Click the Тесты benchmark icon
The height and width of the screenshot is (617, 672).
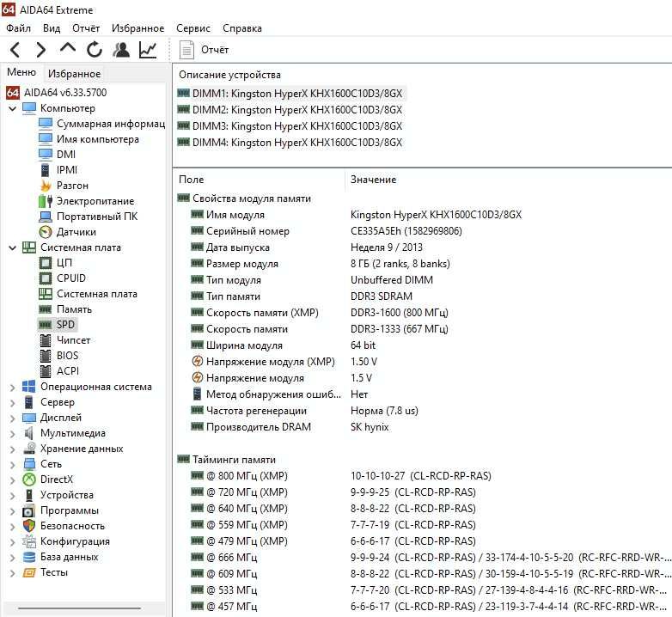coord(28,572)
